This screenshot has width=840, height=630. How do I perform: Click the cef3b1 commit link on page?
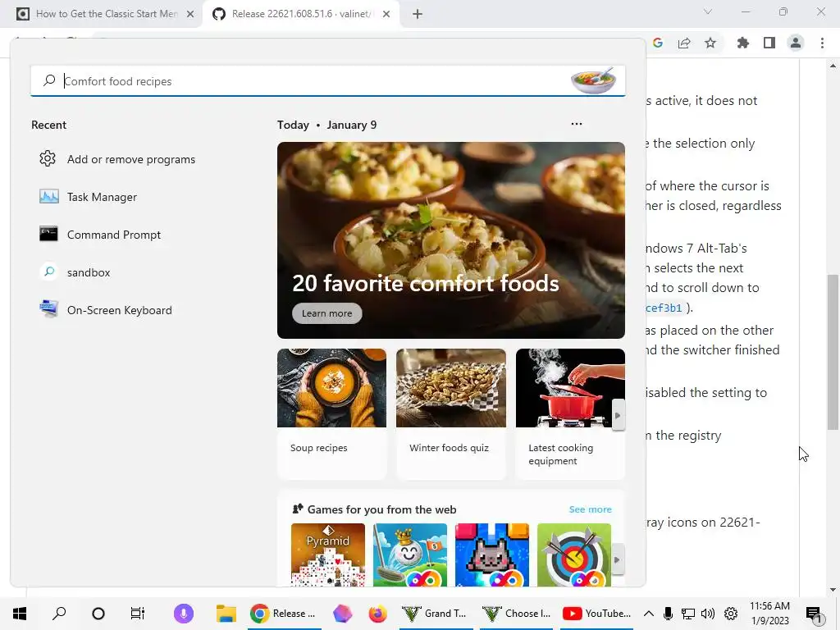[663, 308]
